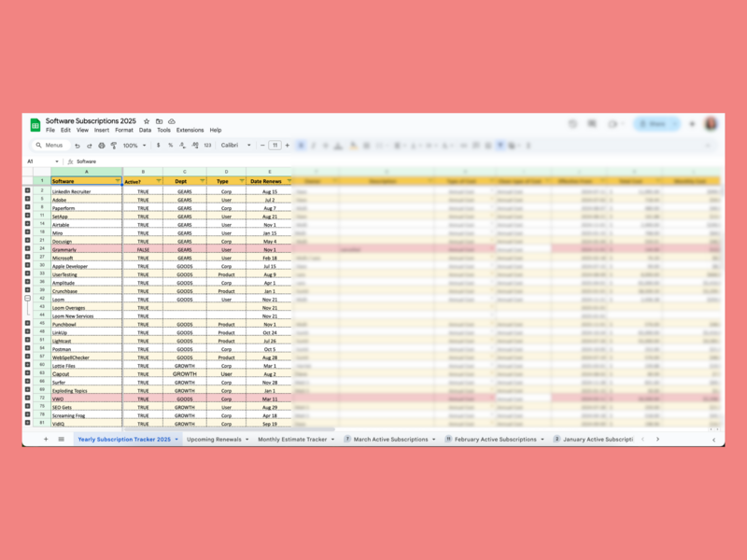Screen dimensions: 747x560
Task: Increase font size with plus button
Action: [x=288, y=146]
